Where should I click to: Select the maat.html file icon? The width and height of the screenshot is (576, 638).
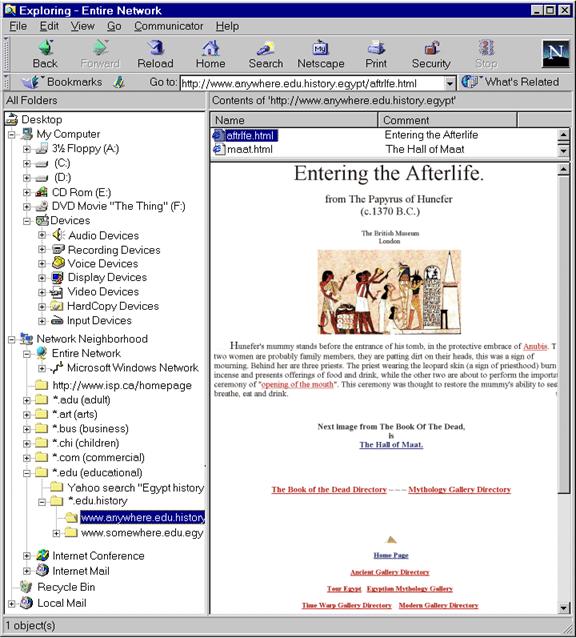218,149
